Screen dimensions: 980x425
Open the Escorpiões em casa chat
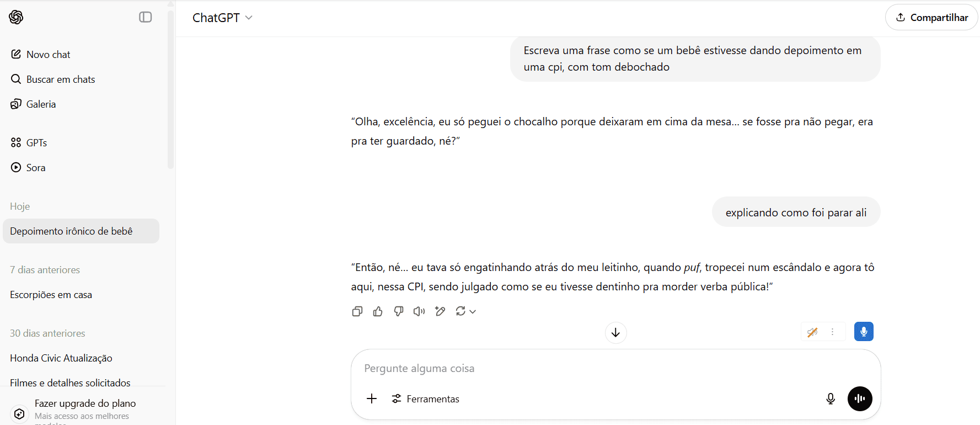[51, 295]
